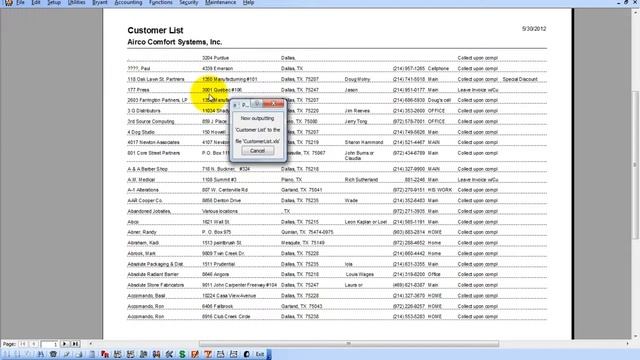Viewport: 640px width, 360px height.
Task: Click the Abner, Randy customer name
Action: coord(142,232)
